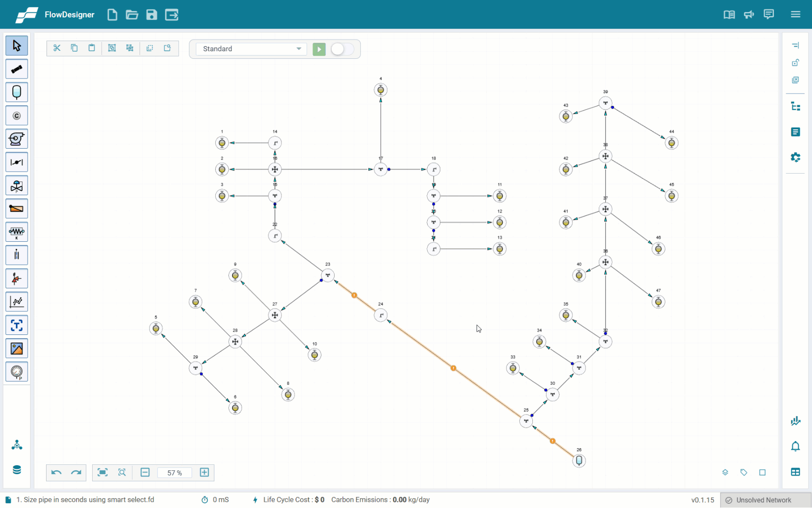Pick the Pump component tool
The image size is (812, 508).
tap(16, 139)
